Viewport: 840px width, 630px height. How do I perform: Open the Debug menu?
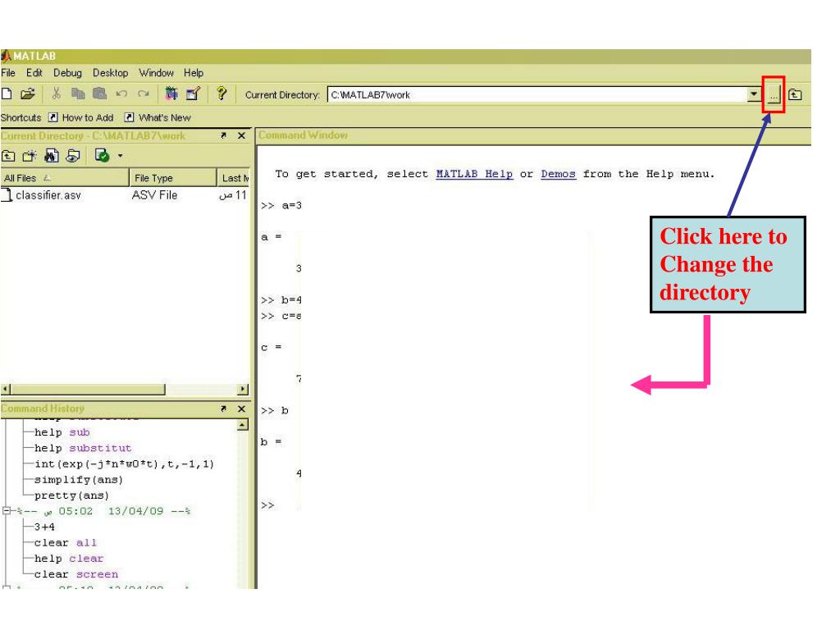click(67, 73)
